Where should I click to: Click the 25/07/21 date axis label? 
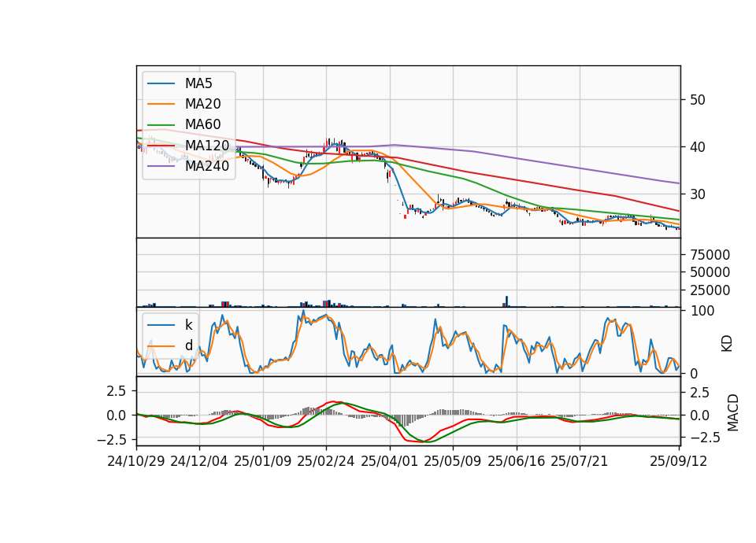pyautogui.click(x=580, y=461)
